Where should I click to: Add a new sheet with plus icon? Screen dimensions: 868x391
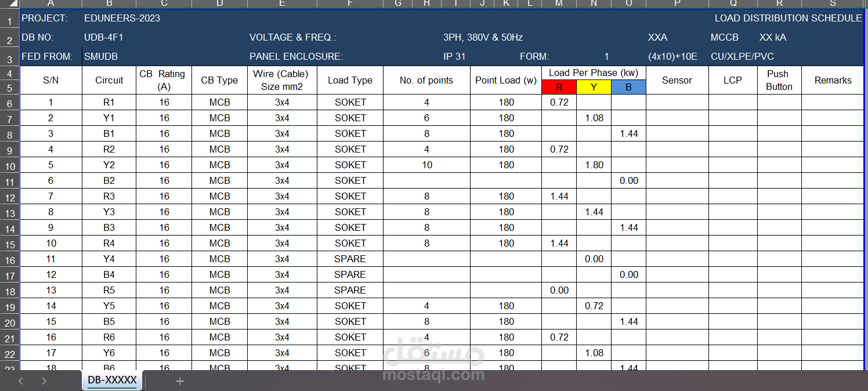(180, 381)
